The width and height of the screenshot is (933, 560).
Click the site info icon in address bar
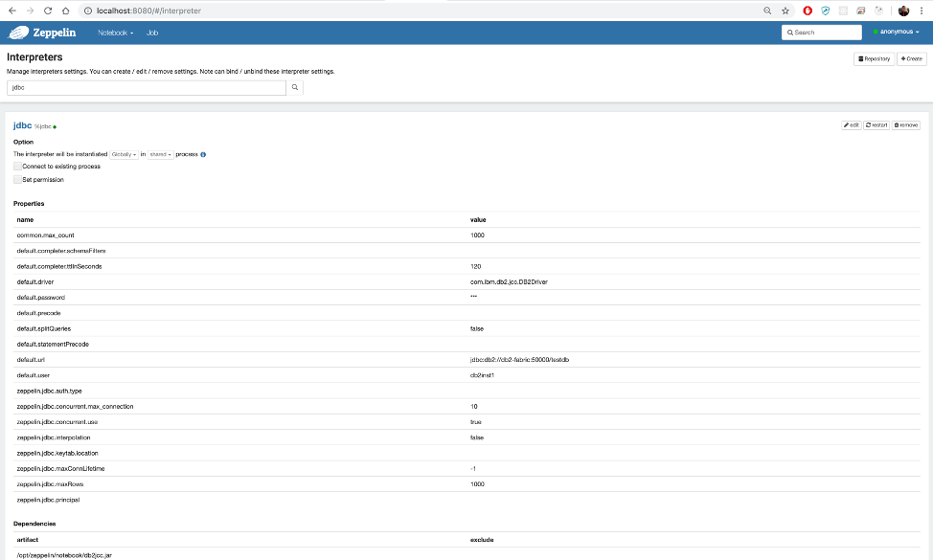88,11
